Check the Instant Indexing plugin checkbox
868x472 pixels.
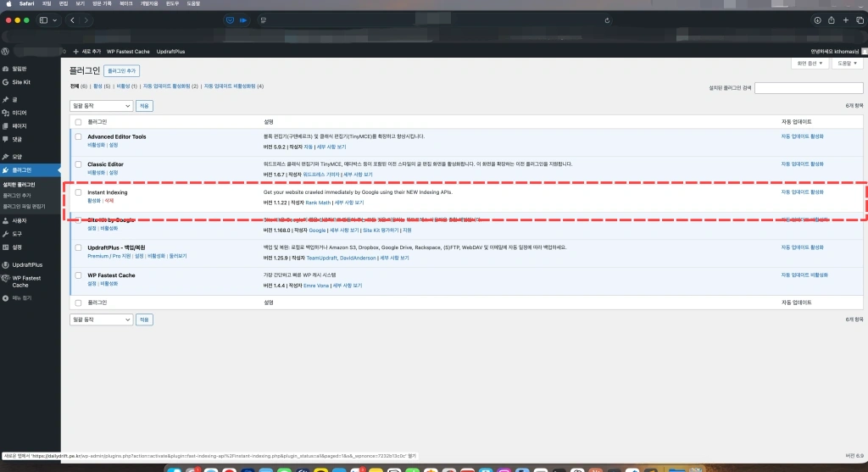click(x=79, y=192)
